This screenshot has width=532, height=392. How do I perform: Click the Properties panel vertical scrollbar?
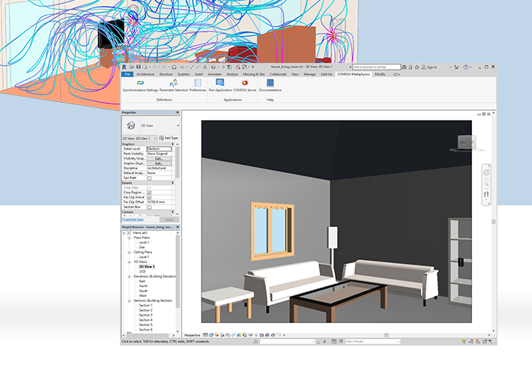tap(177, 162)
